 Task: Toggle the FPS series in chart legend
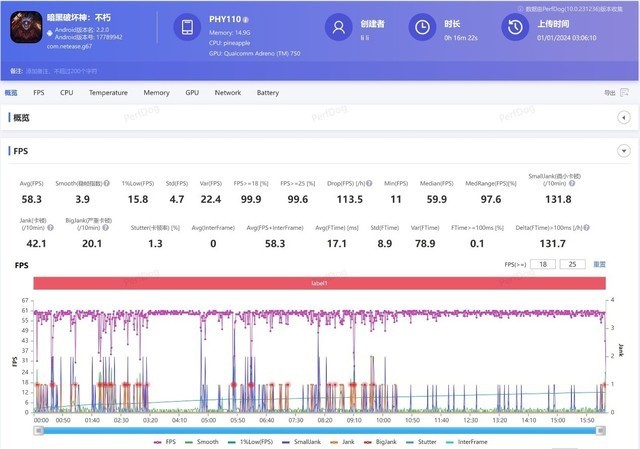coord(166,442)
